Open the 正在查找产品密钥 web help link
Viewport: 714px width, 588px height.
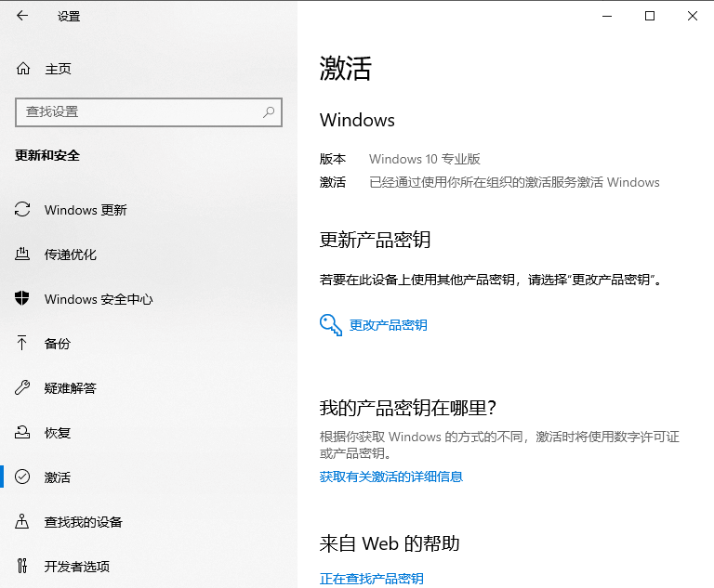pos(372,579)
